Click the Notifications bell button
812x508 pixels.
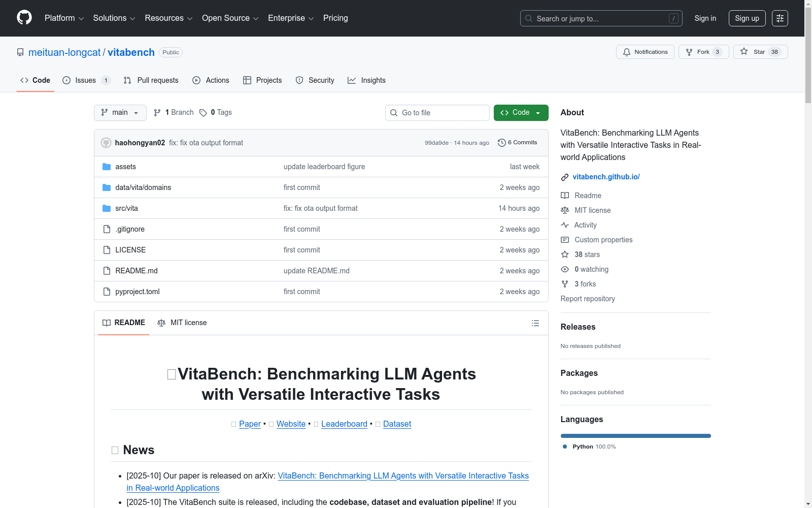tap(645, 52)
